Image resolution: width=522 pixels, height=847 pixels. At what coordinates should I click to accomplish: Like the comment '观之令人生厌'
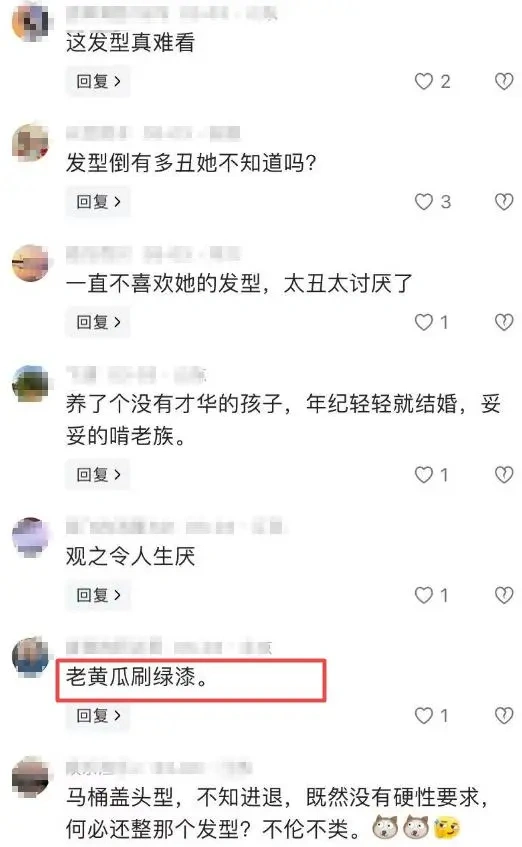pos(424,595)
